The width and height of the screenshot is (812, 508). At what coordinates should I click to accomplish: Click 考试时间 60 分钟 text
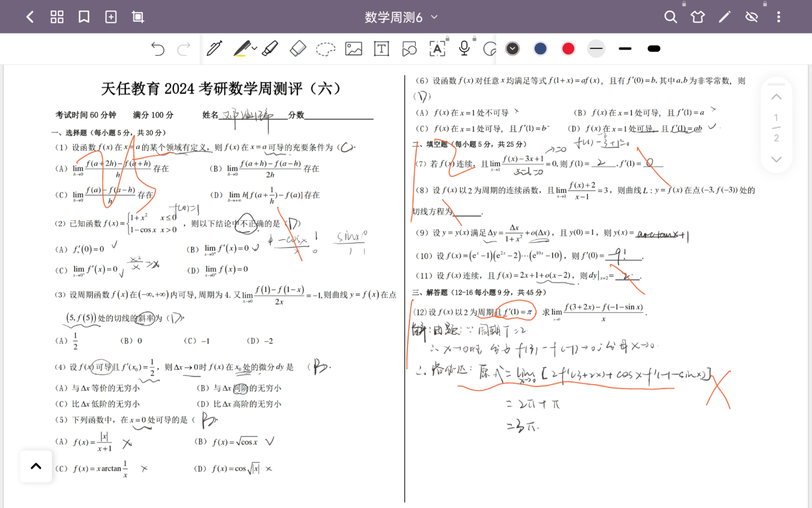click(86, 115)
